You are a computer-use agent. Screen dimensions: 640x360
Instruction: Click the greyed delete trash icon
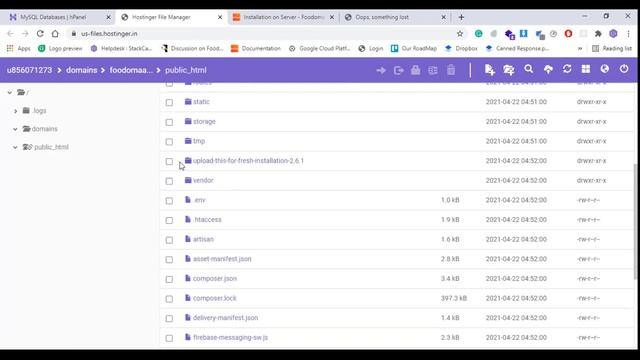pos(451,70)
